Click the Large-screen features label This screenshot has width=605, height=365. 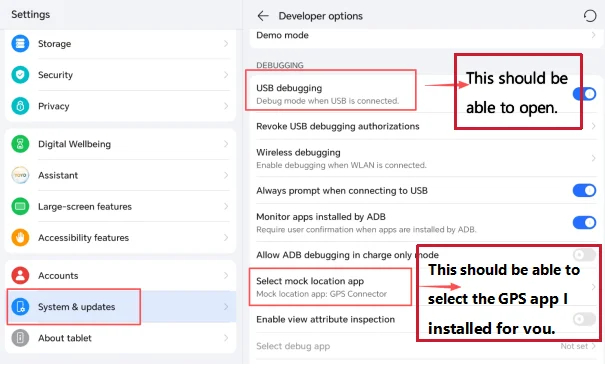pos(85,206)
